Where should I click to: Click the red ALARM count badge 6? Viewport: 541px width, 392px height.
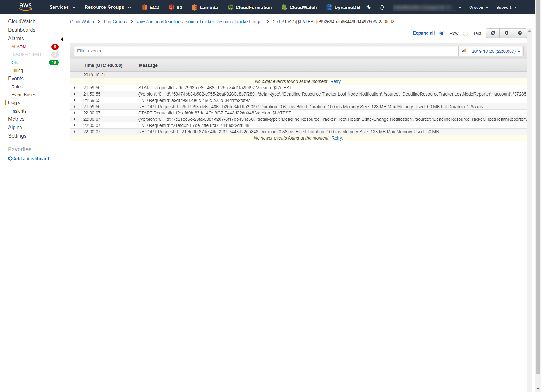click(55, 47)
